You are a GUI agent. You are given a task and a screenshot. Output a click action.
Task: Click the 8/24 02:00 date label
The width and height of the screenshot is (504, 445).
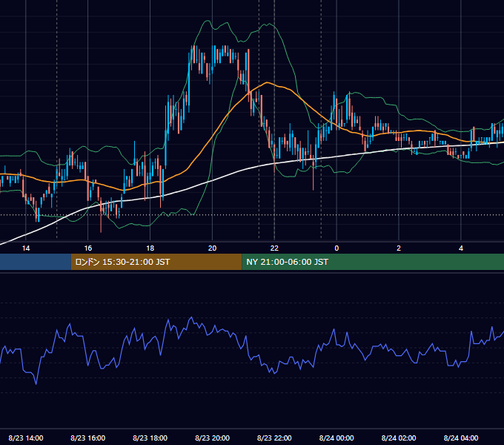(399, 438)
